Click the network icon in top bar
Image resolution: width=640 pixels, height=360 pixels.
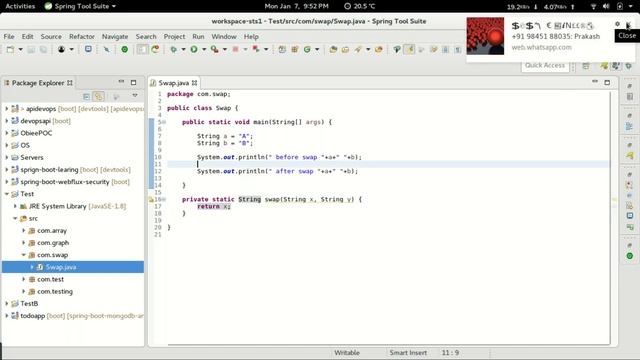[593, 6]
